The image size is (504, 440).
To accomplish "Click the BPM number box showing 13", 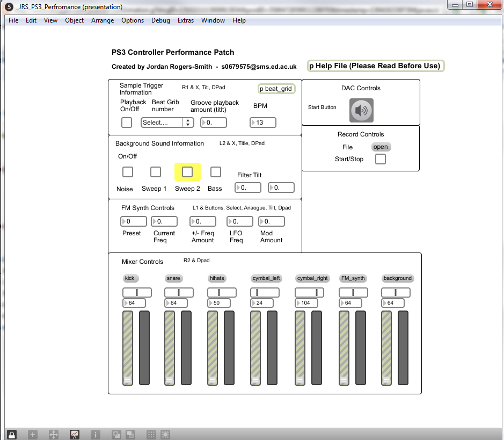I will coord(263,122).
